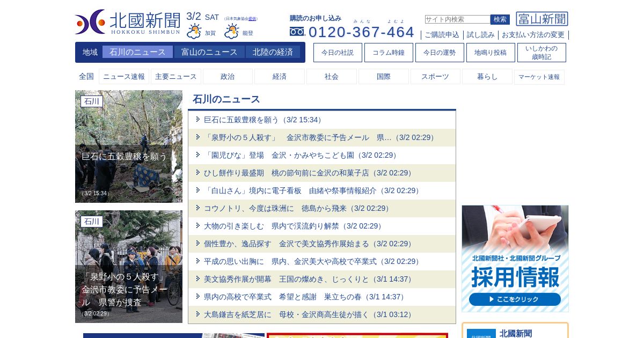
Task: Open 地鳴り投稿 button
Action: pyautogui.click(x=491, y=53)
